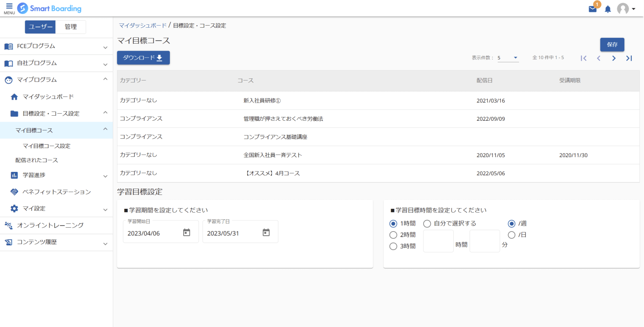Go to the next page arrow
The image size is (644, 327).
coord(614,58)
